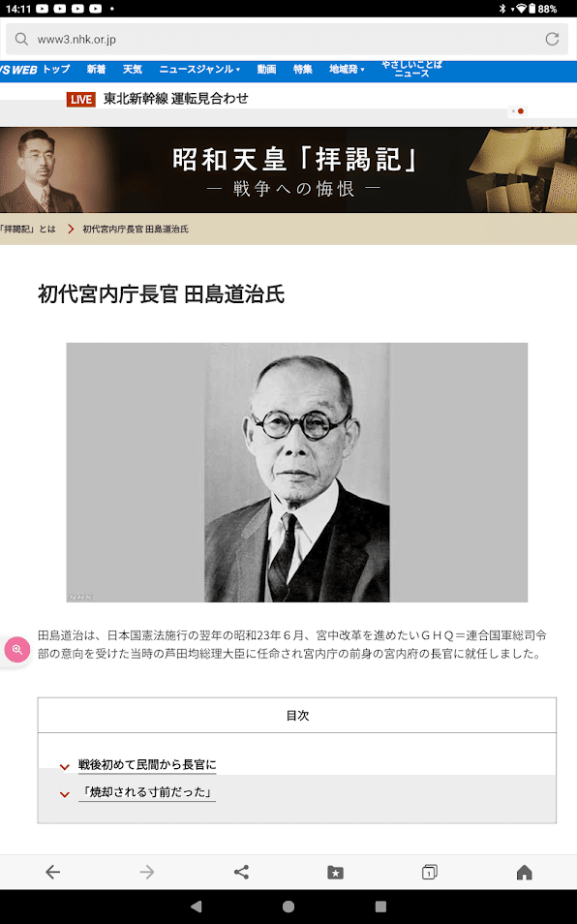
Task: Open the 動画 menu item
Action: click(266, 69)
